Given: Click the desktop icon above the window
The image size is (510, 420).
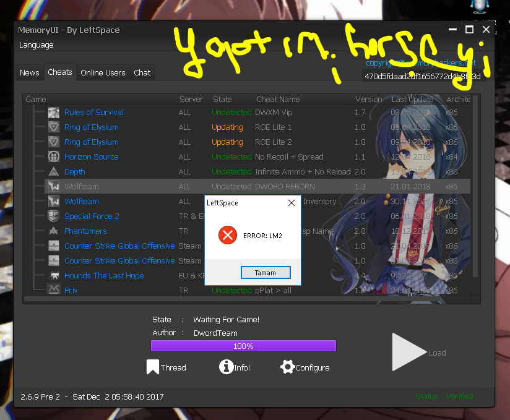Looking at the screenshot, I should 480,7.
